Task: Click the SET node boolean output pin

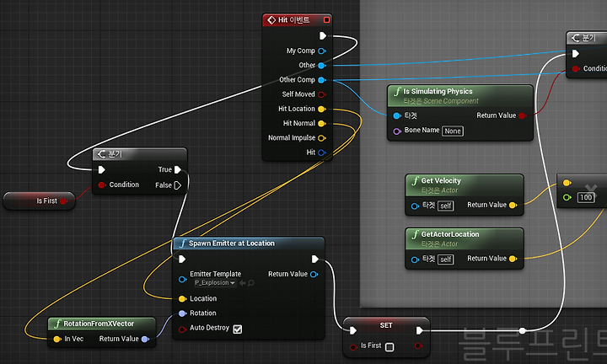Action: pos(418,345)
